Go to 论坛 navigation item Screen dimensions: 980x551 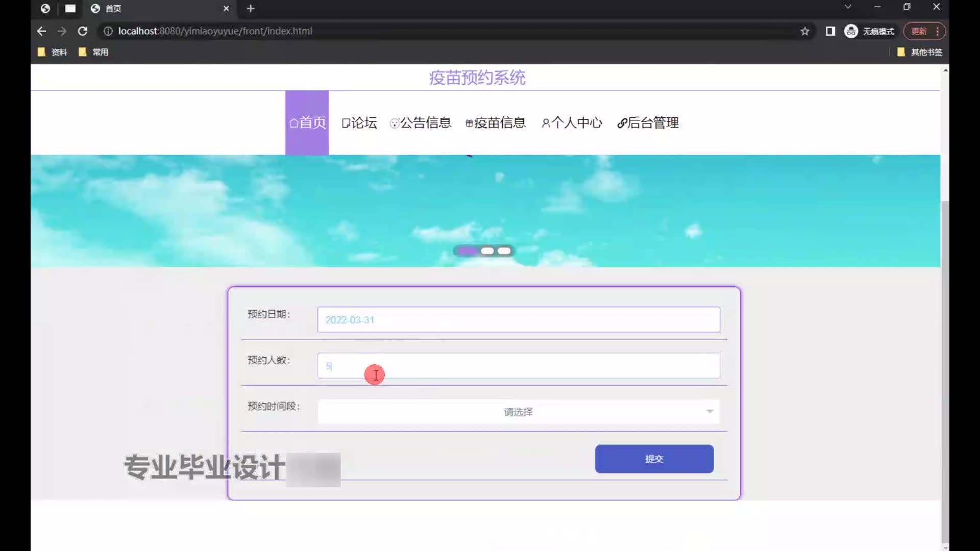(x=359, y=123)
